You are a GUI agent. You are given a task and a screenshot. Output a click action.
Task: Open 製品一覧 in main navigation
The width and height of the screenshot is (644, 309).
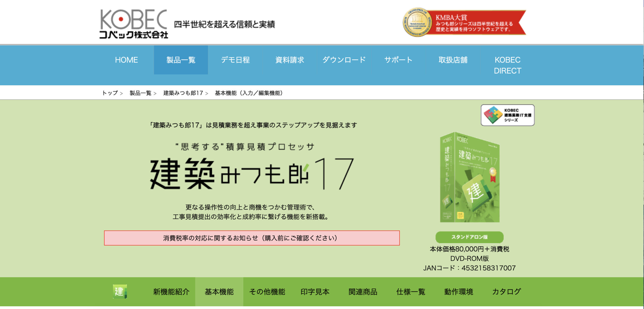181,60
